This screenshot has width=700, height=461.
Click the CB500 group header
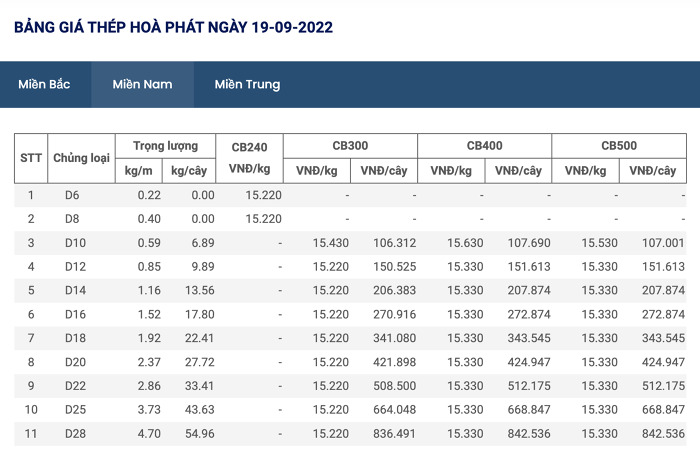coord(619,146)
